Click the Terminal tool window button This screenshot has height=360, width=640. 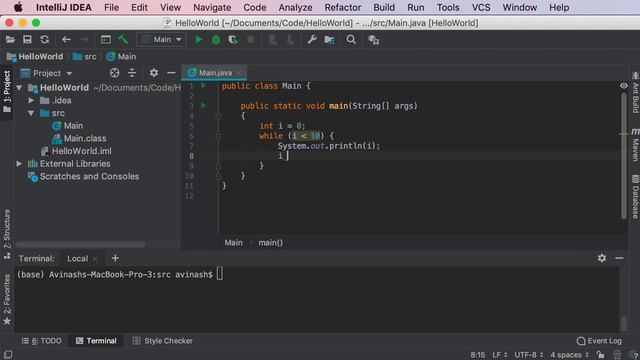point(96,340)
